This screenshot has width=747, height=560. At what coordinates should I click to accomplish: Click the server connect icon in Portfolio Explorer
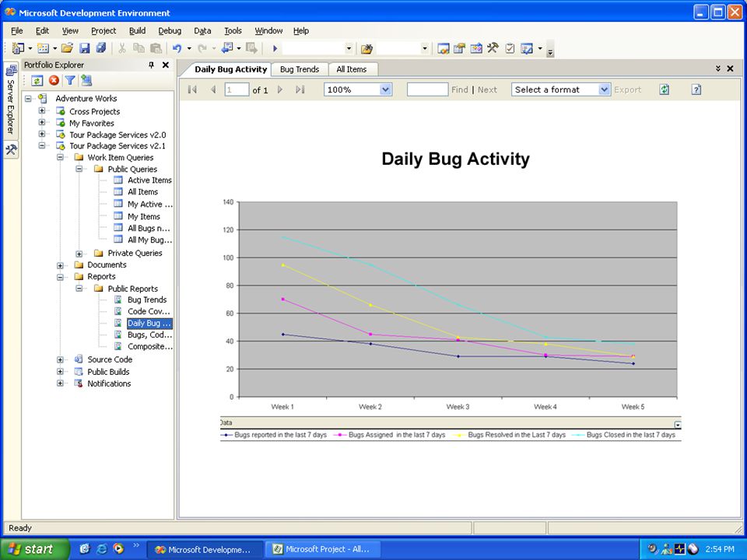(x=86, y=80)
